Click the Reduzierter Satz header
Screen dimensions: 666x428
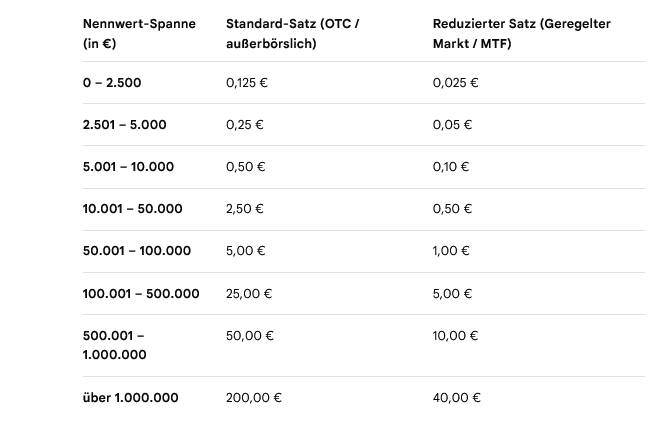point(522,34)
